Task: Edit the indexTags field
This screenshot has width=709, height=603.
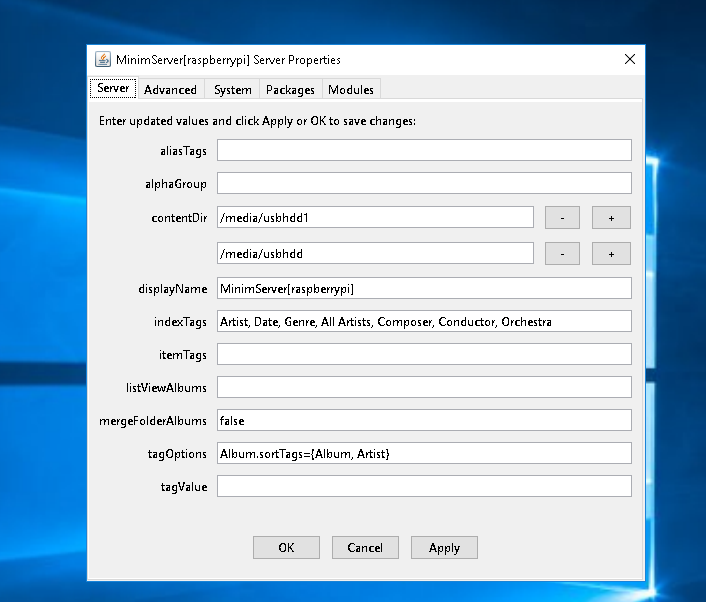Action: tap(425, 322)
